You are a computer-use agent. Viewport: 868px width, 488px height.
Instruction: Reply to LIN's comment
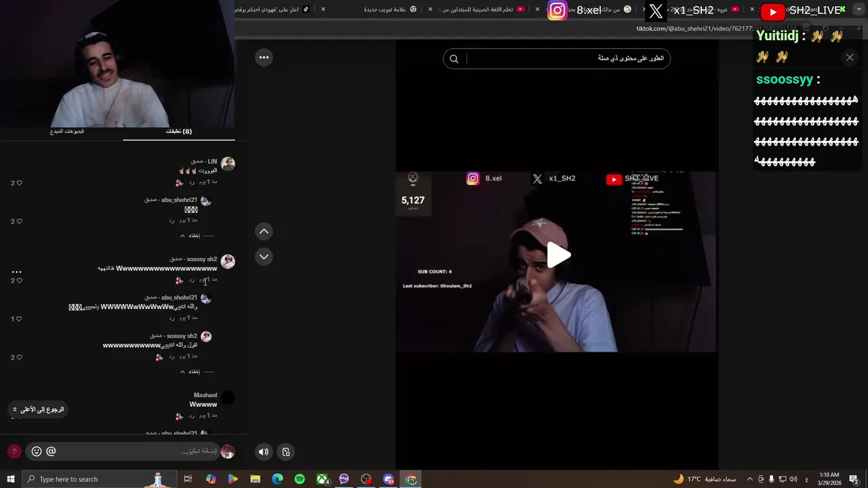pyautogui.click(x=192, y=182)
